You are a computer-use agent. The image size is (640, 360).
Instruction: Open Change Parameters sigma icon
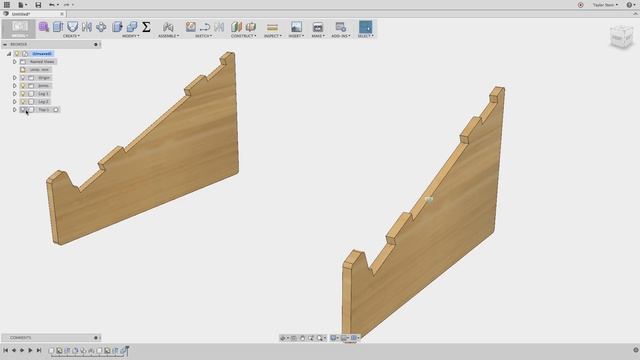[x=146, y=27]
